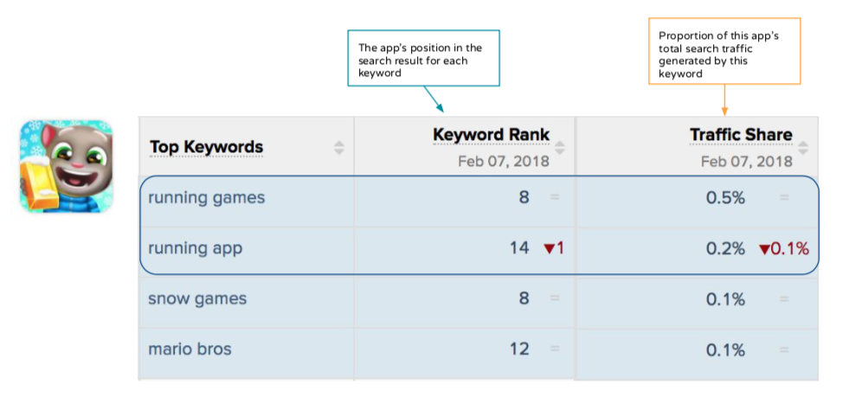Screen dimensions: 868x397
Task: Sort by Keyword Rank column arrows
Action: 561,147
